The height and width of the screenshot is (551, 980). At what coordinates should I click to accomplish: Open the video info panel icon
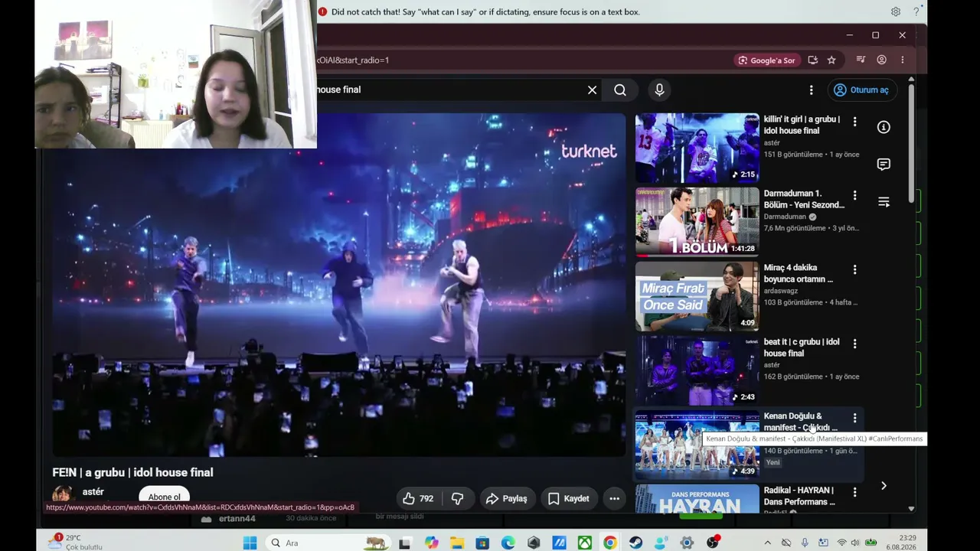click(x=884, y=127)
